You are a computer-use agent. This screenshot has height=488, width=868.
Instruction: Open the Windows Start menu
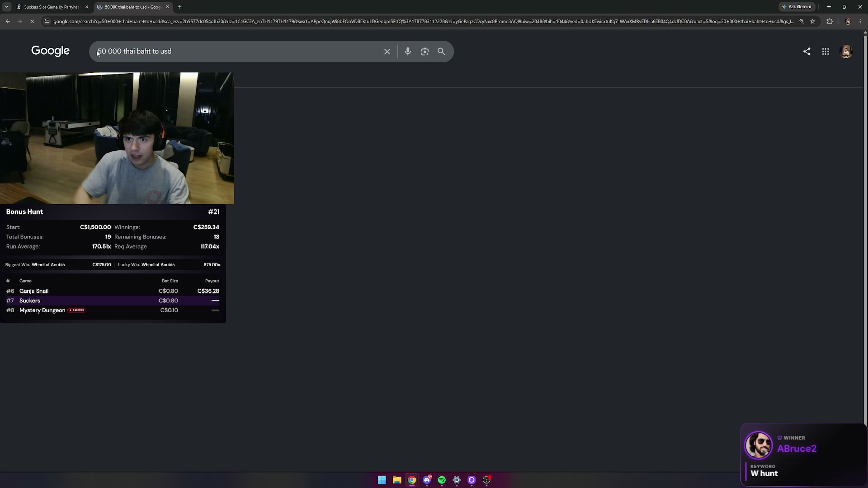[x=382, y=480]
